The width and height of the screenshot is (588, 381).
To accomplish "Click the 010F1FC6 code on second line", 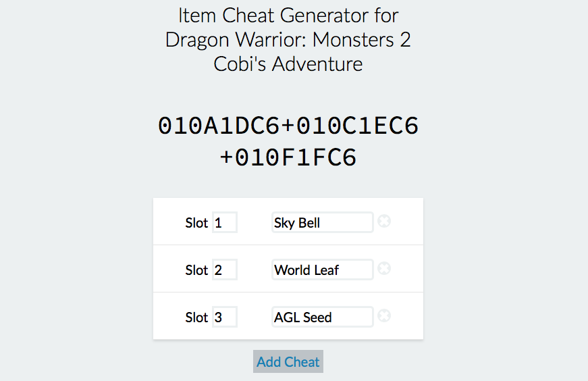I will (x=296, y=157).
